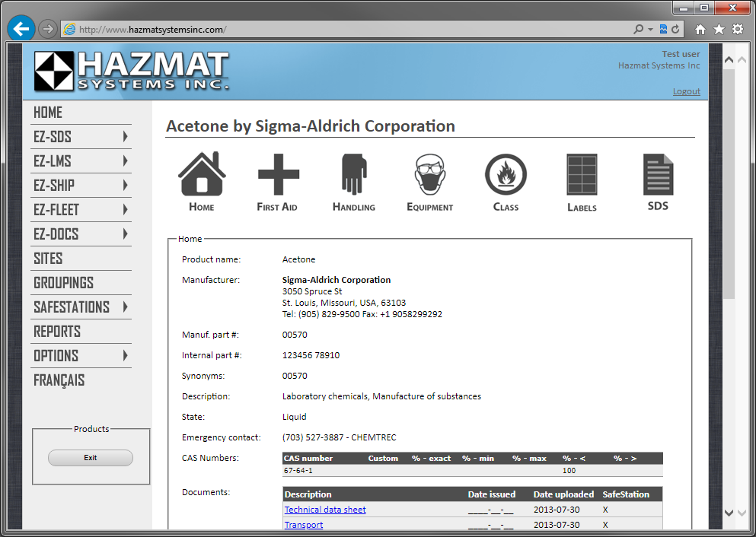The image size is (756, 537).
Task: Expand the EZ-SDS submenu arrow
Action: pos(126,137)
